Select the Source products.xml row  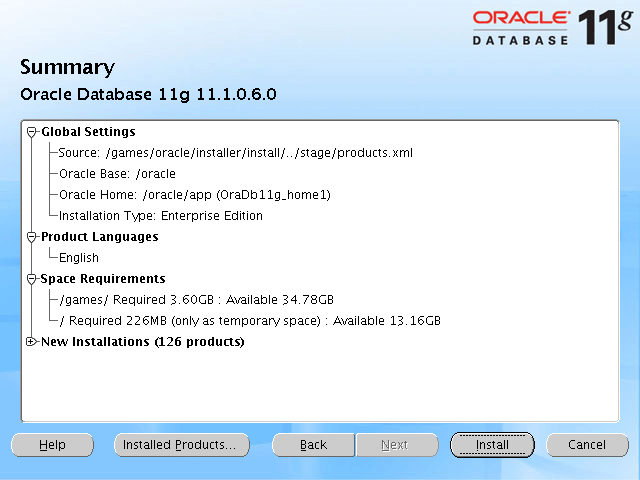tap(236, 153)
